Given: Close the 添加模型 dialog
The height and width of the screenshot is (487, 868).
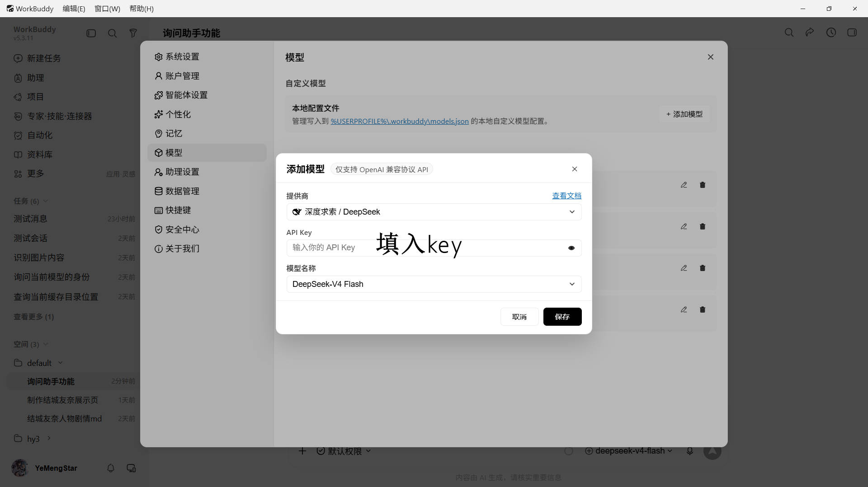Looking at the screenshot, I should [x=575, y=169].
